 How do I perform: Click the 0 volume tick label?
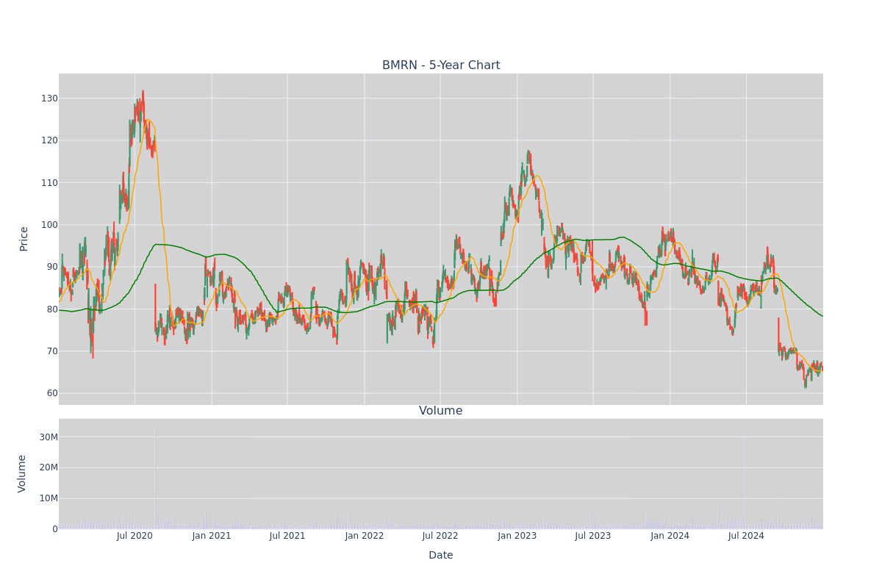tap(54, 529)
